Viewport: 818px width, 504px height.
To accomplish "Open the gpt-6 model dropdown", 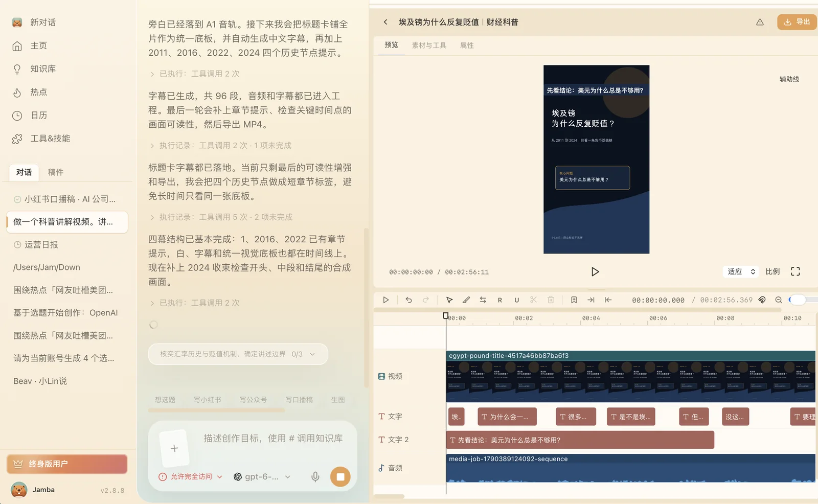I will tap(262, 477).
